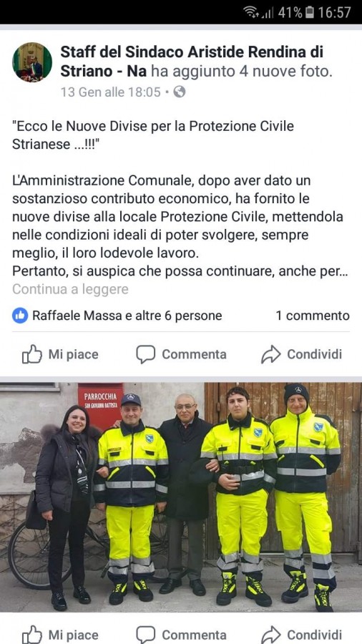Click Condividi text under the post
Screen dimensions: 362x644
pyautogui.click(x=314, y=354)
